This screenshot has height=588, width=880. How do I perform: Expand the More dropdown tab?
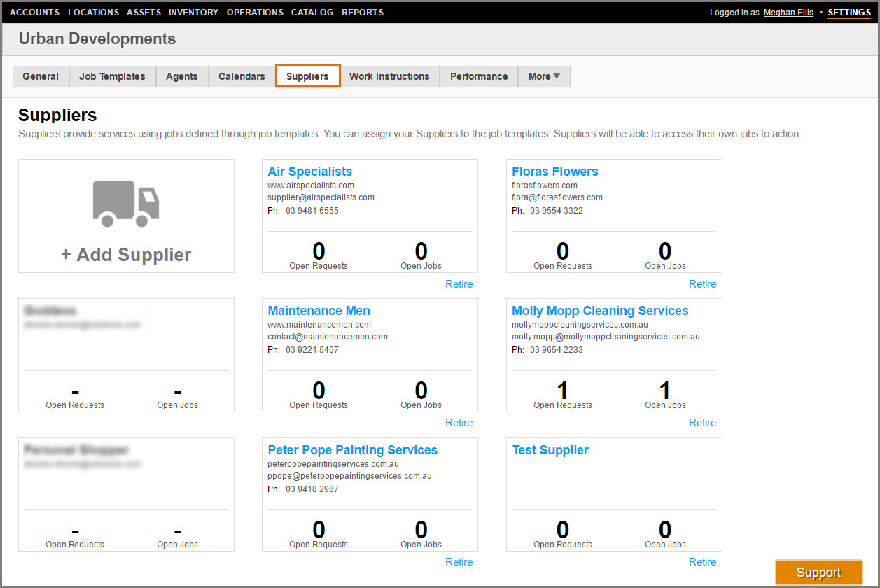[544, 76]
